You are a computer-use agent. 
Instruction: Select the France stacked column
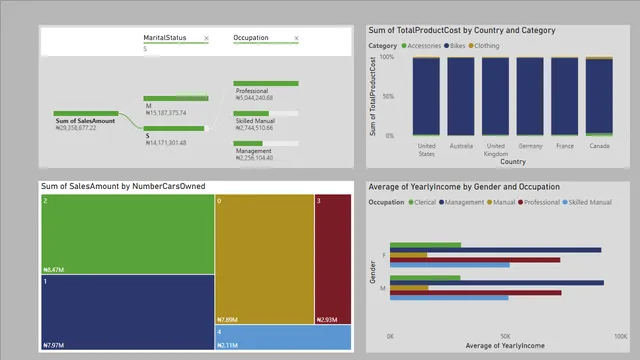point(564,96)
